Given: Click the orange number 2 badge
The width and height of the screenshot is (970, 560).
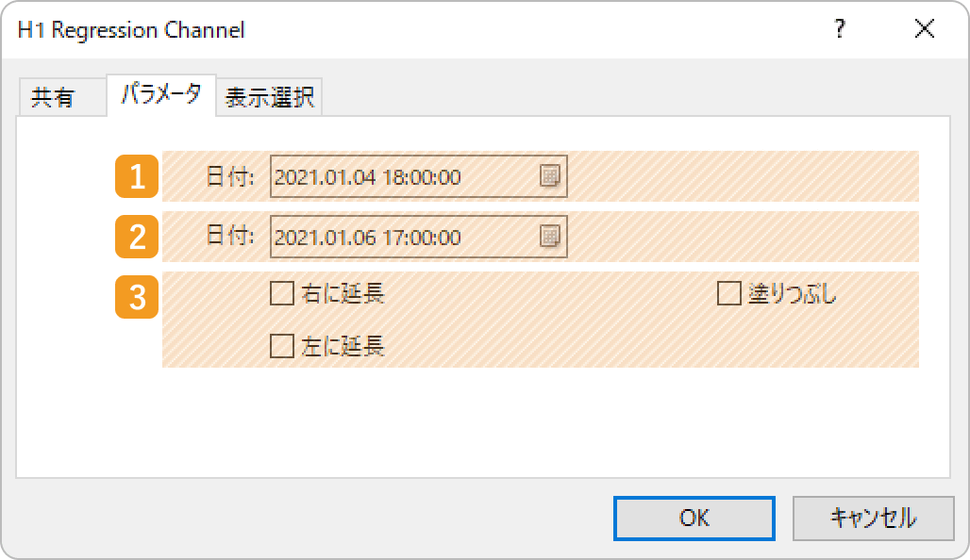Looking at the screenshot, I should tap(137, 236).
